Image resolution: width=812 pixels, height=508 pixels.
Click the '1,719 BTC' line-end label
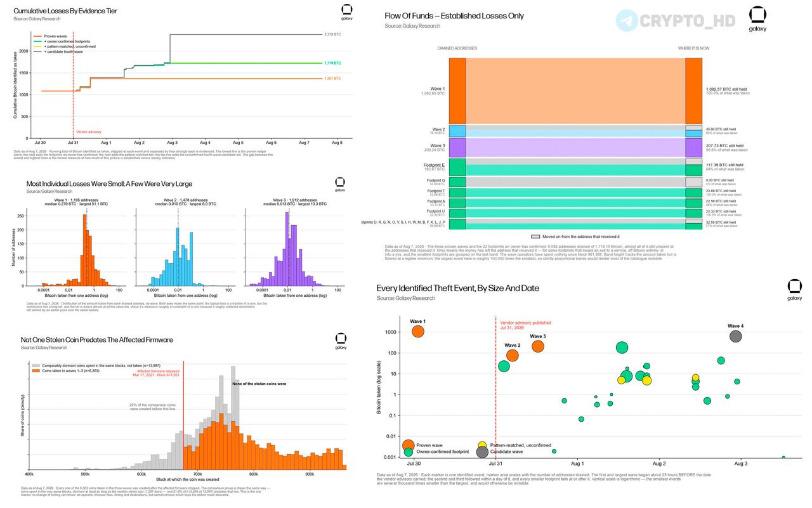pos(332,63)
